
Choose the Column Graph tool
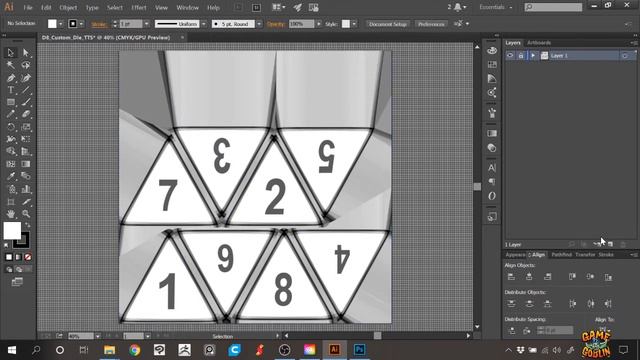(26, 189)
